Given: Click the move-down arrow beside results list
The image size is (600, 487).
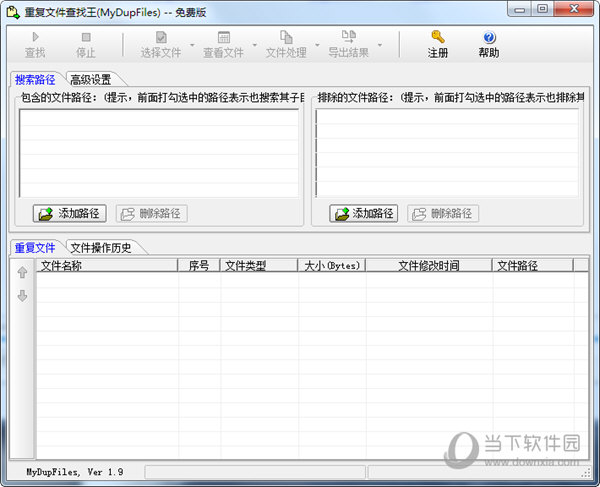Looking at the screenshot, I should click(22, 295).
